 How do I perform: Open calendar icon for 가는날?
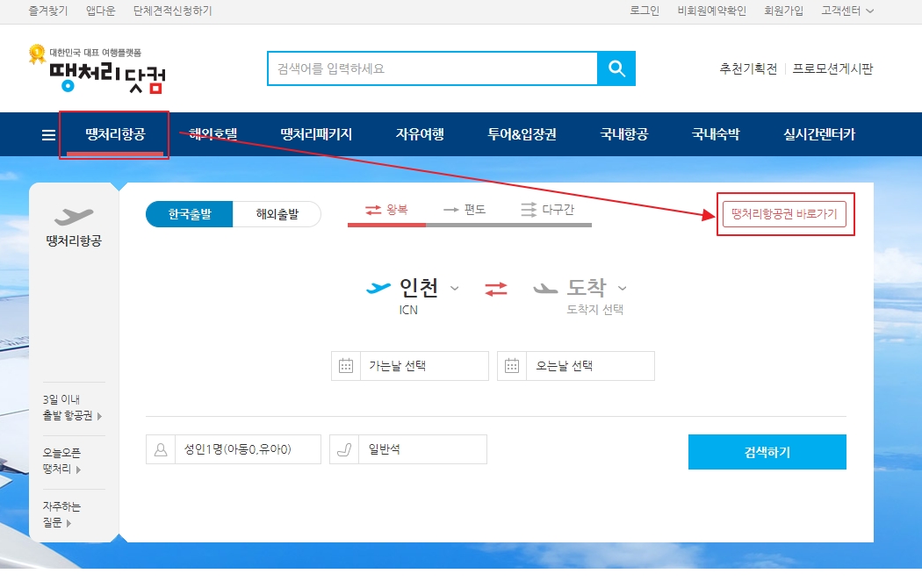pos(346,366)
